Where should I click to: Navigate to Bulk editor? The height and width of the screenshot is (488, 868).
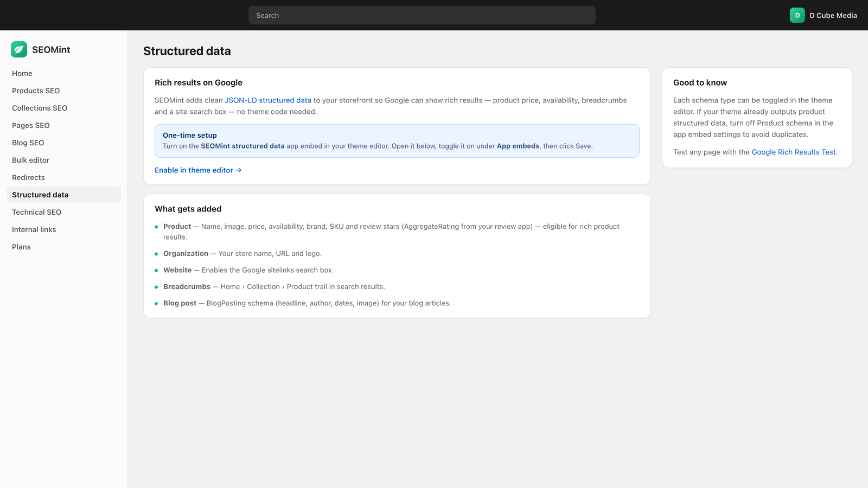63,160
